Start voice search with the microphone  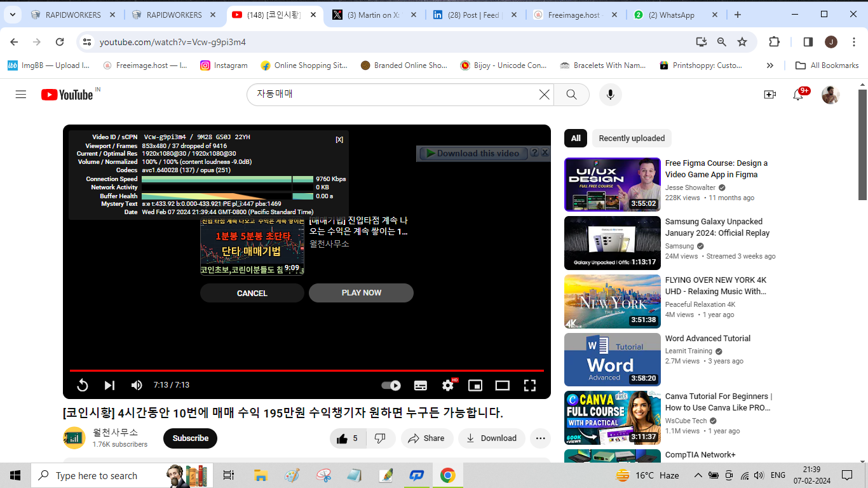(x=610, y=95)
